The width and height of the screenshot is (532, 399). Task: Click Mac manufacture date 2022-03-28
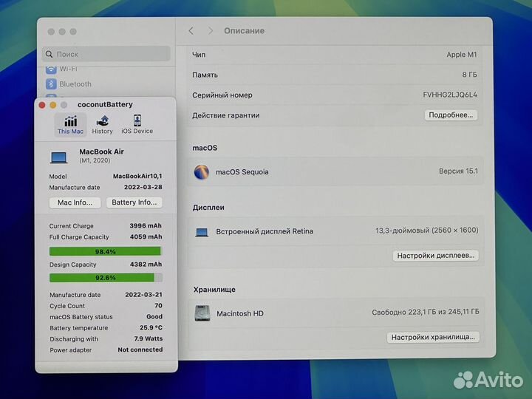coord(143,187)
